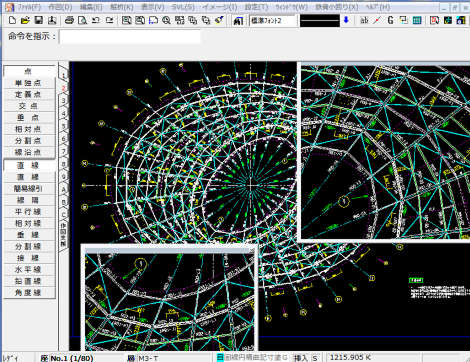Viewport: 470px width, 362px height.
Task: Open the ファイル(F) menu
Action: pyautogui.click(x=29, y=7)
